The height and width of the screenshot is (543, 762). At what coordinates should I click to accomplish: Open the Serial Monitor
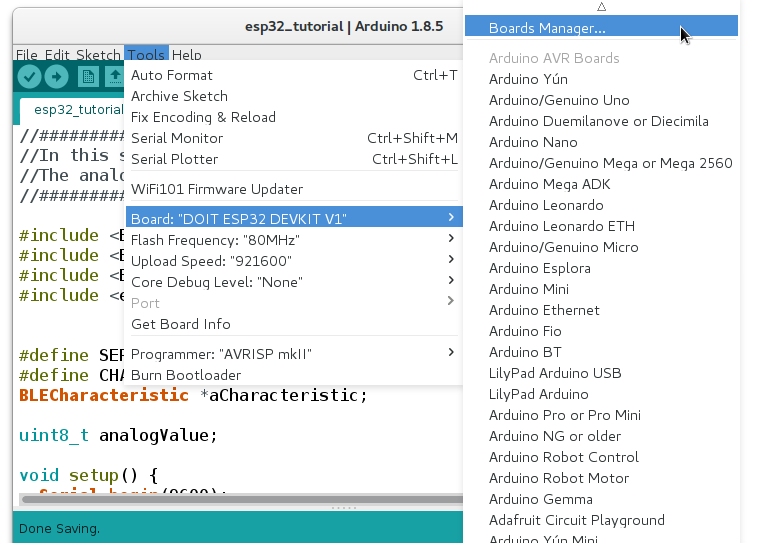click(x=294, y=138)
